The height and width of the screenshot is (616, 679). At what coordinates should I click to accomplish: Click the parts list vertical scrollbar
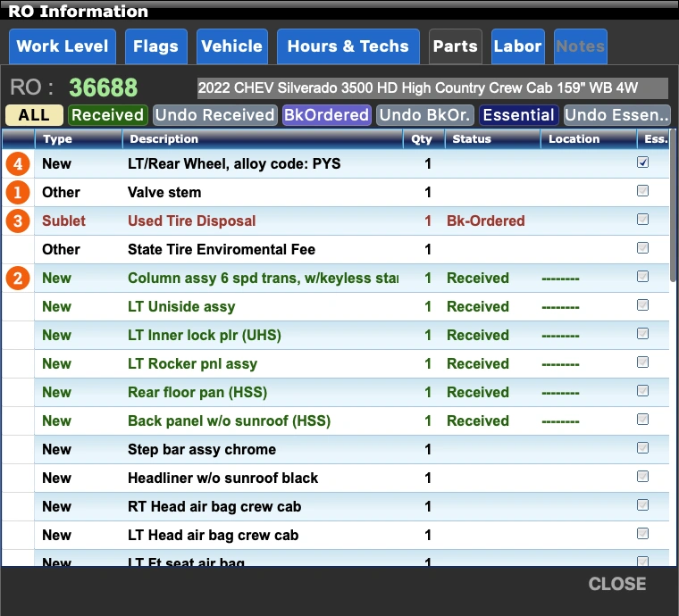coord(674,205)
